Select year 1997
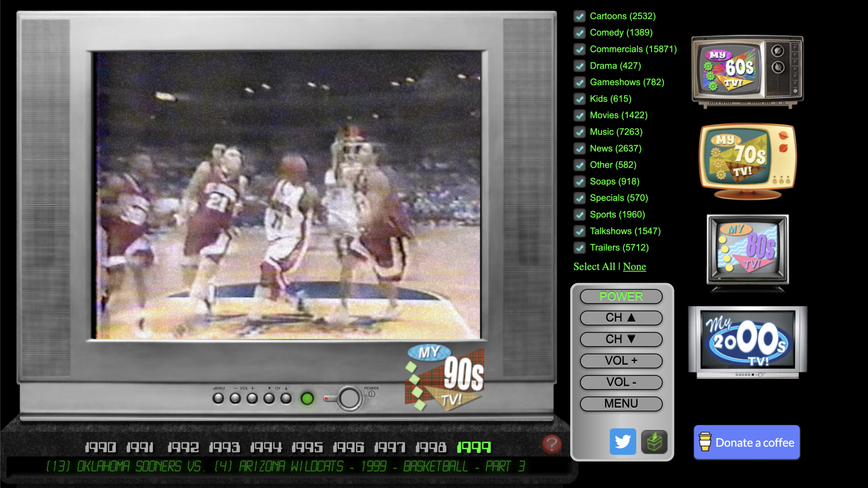 click(390, 447)
